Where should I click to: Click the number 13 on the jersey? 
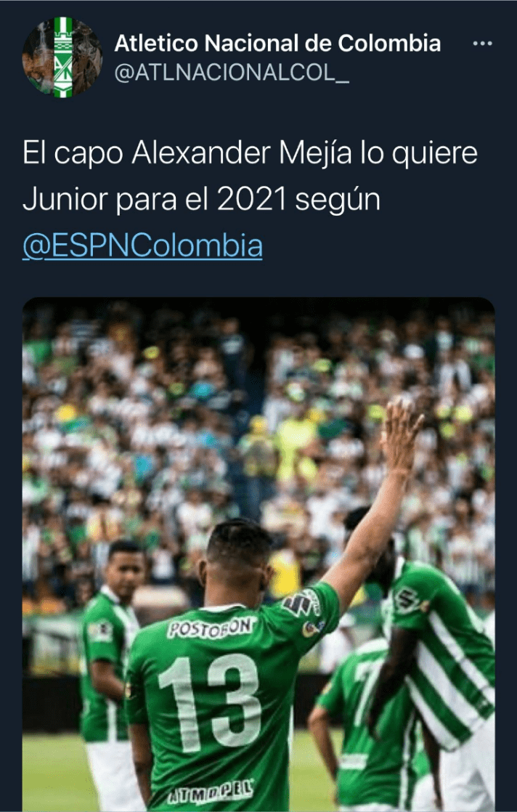(210, 703)
